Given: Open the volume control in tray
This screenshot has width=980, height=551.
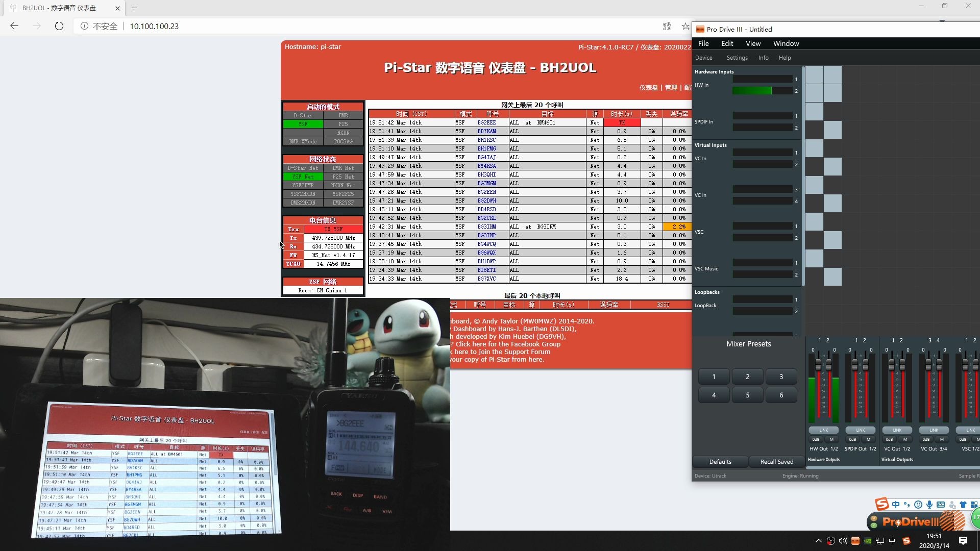Looking at the screenshot, I should pos(843,541).
